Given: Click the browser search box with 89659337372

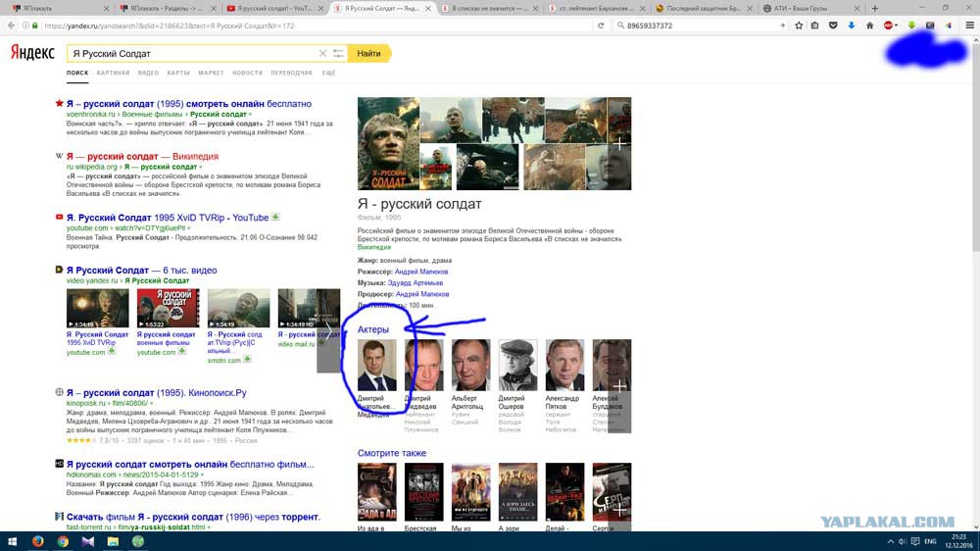Looking at the screenshot, I should click(700, 25).
